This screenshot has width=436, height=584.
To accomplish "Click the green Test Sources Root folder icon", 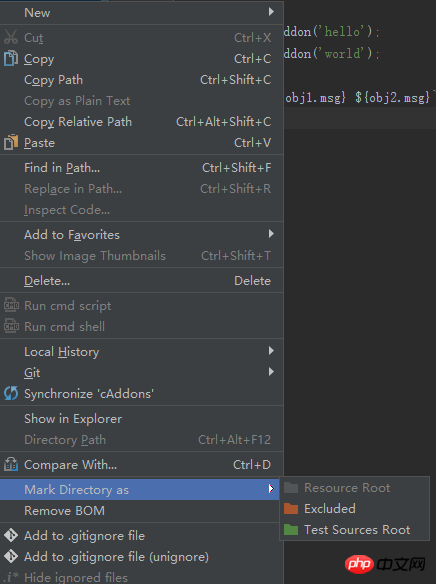I will pos(291,529).
